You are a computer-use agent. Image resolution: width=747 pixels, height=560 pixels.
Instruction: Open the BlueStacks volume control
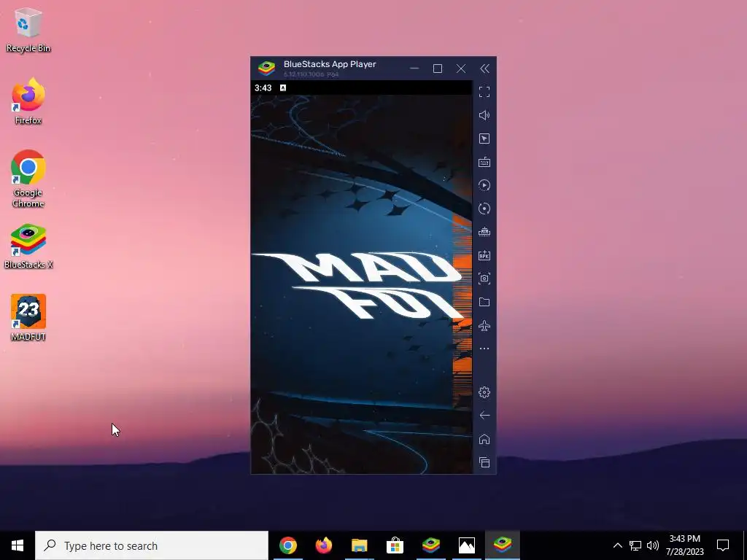pyautogui.click(x=484, y=115)
